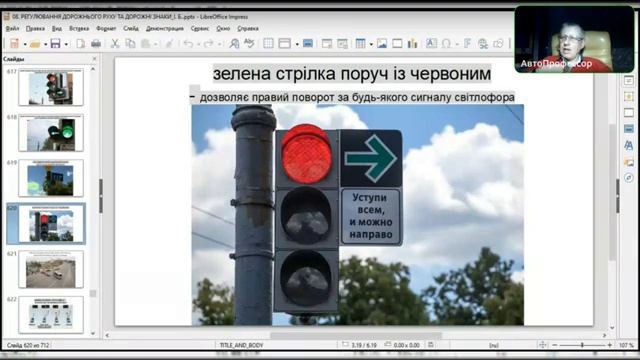Click the Open file folder icon
Viewport: 640px width, 360px height.
[35, 43]
